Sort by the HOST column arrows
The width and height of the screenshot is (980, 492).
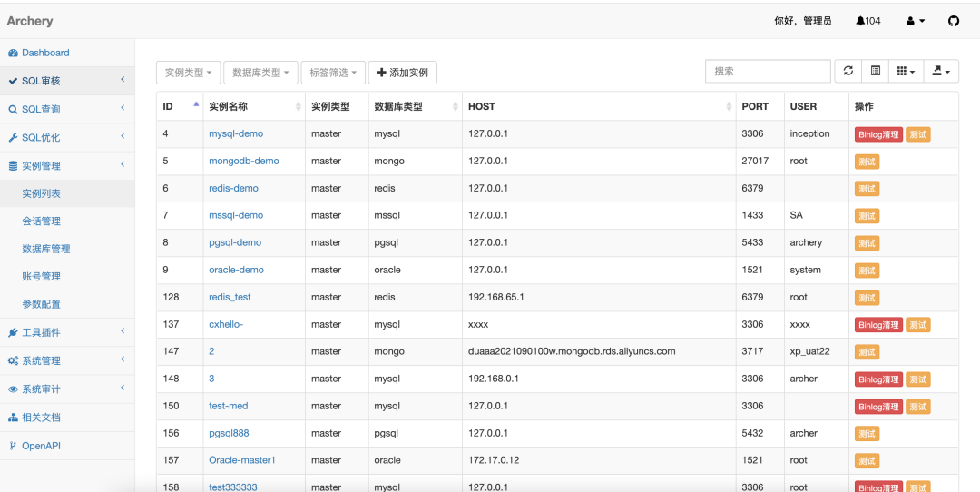(729, 107)
